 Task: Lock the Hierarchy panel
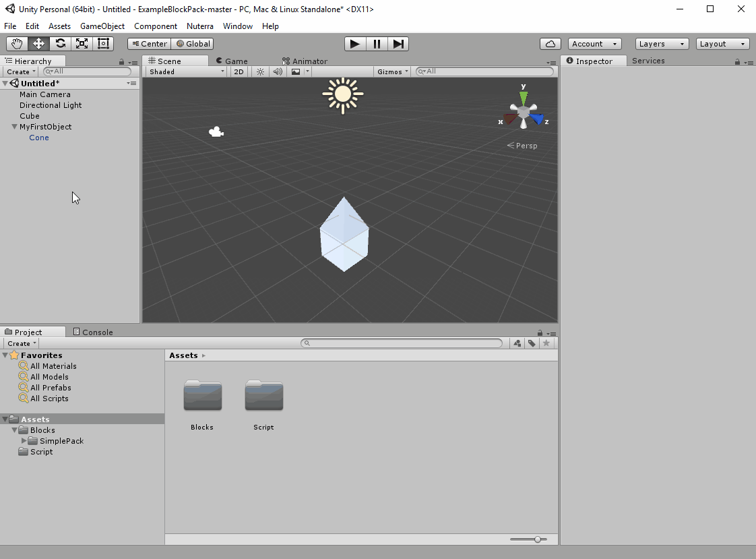point(121,62)
